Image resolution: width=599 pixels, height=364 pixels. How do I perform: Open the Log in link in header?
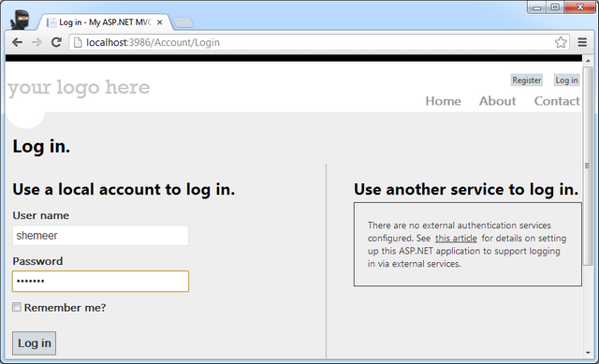tap(566, 80)
